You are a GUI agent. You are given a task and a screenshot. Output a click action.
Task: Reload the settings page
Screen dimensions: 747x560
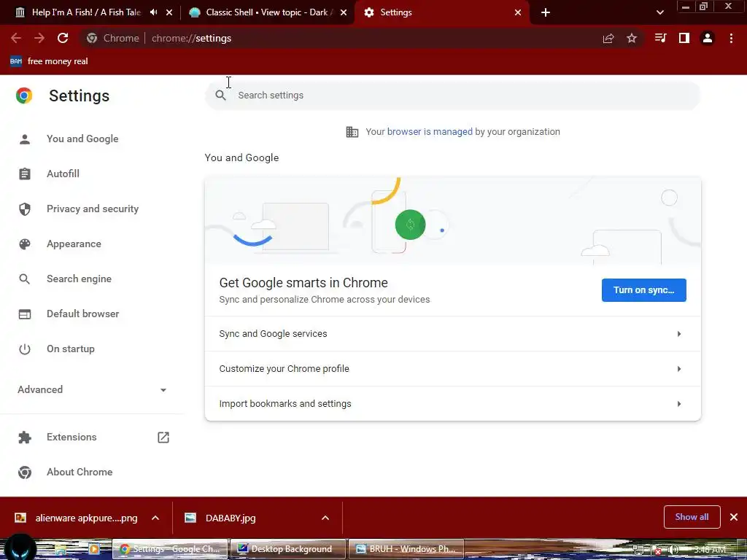coord(63,38)
